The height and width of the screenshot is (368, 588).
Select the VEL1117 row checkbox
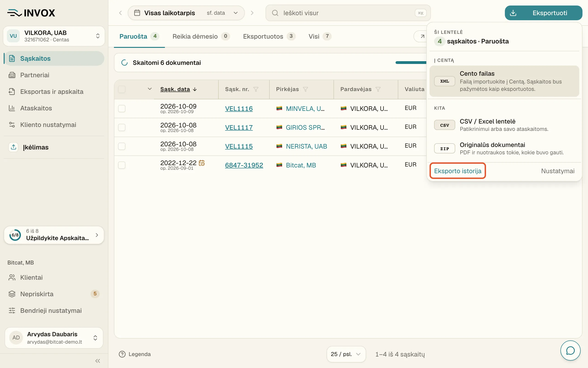tap(122, 127)
